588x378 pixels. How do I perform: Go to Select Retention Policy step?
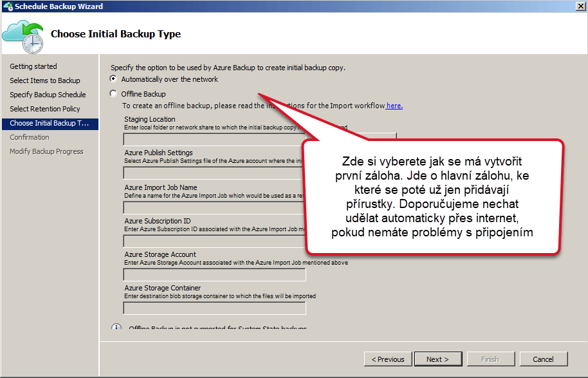point(45,109)
